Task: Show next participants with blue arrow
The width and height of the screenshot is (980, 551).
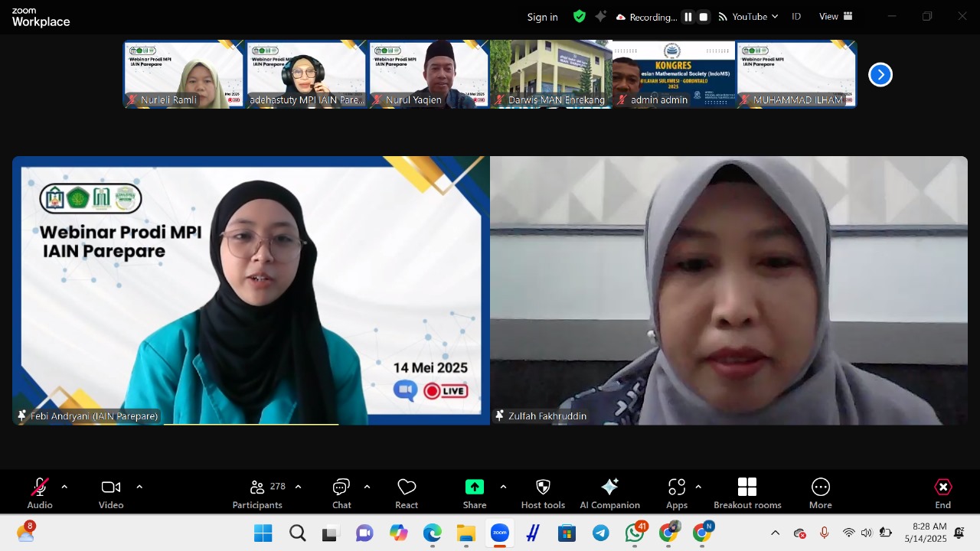Action: coord(880,74)
